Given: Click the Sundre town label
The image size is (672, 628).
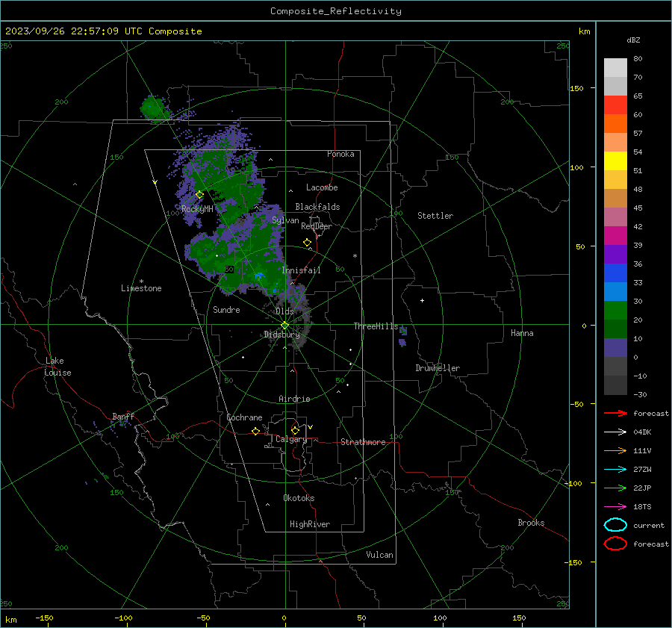Looking at the screenshot, I should pyautogui.click(x=226, y=310).
